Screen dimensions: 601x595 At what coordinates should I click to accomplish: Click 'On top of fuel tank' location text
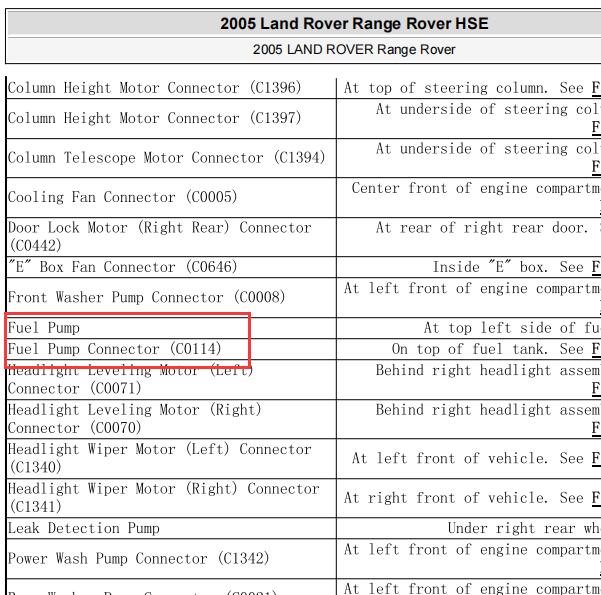[470, 349]
